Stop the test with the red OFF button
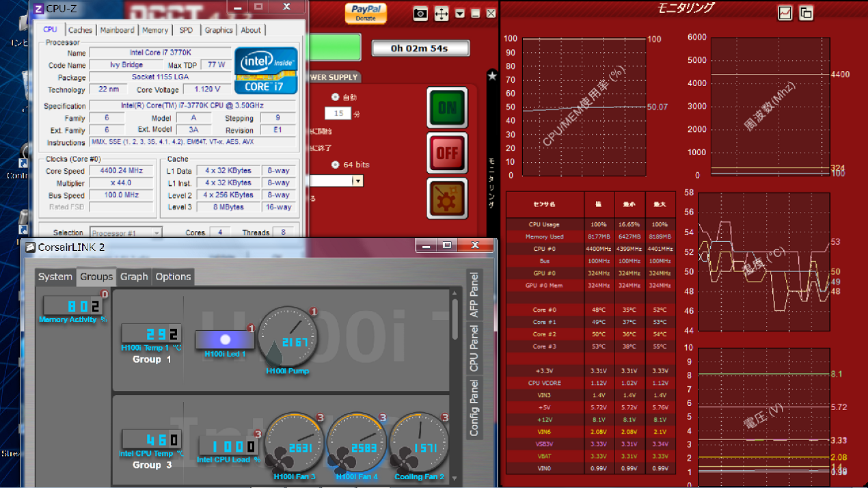Viewport: 868px width, 488px height. tap(447, 152)
